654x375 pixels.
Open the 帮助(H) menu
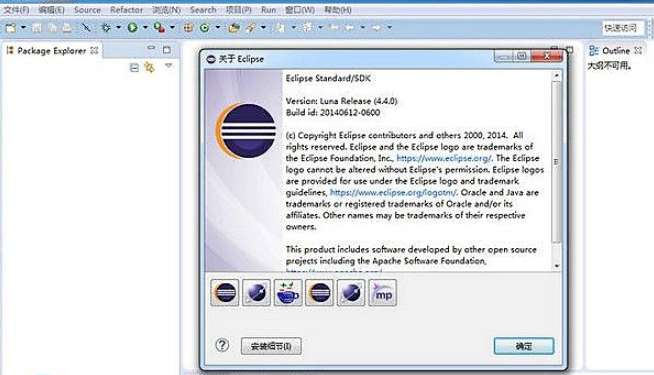tap(338, 10)
